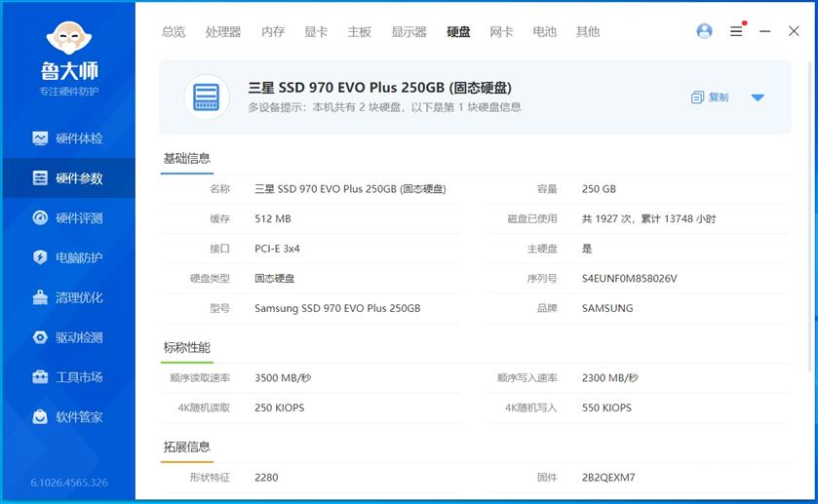Open the 电池 tab

544,31
